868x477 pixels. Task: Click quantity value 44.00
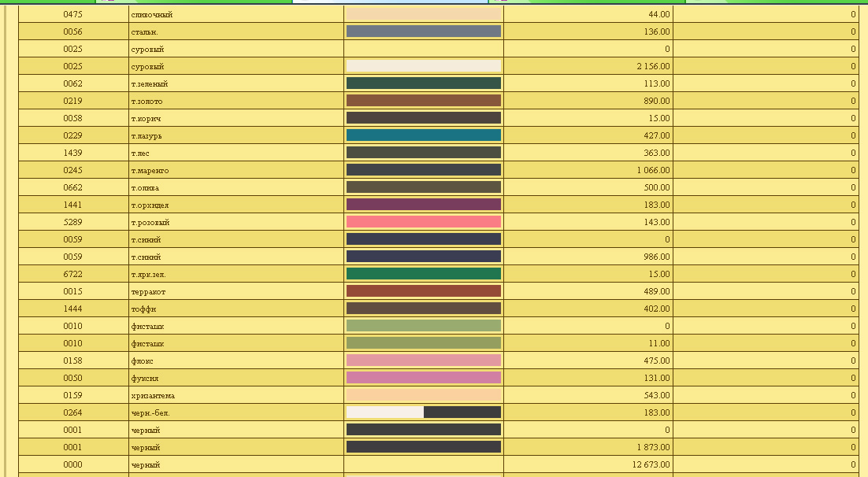[x=658, y=14]
